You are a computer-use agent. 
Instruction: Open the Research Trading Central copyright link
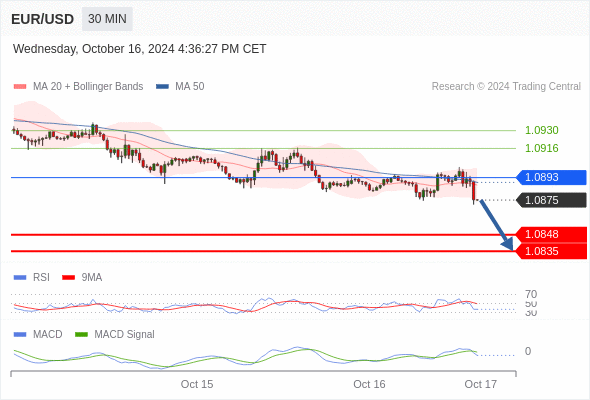coord(506,87)
